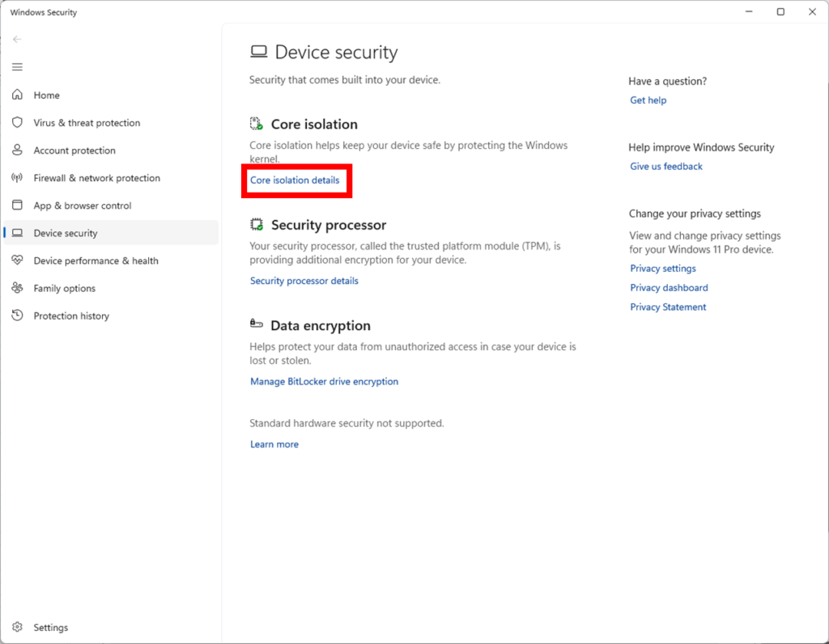Click 'Security that comes built into your device.' text

point(345,80)
